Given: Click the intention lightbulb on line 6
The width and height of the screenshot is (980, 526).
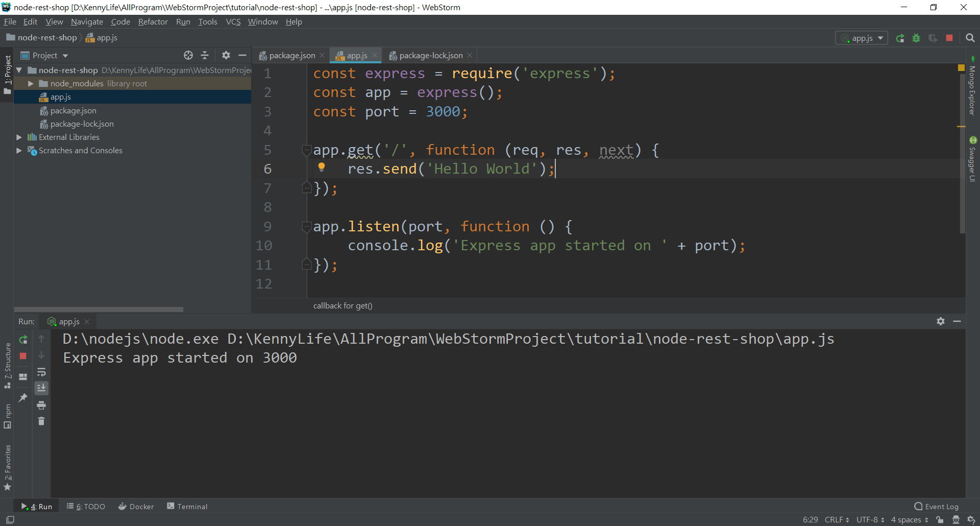Looking at the screenshot, I should coord(322,167).
